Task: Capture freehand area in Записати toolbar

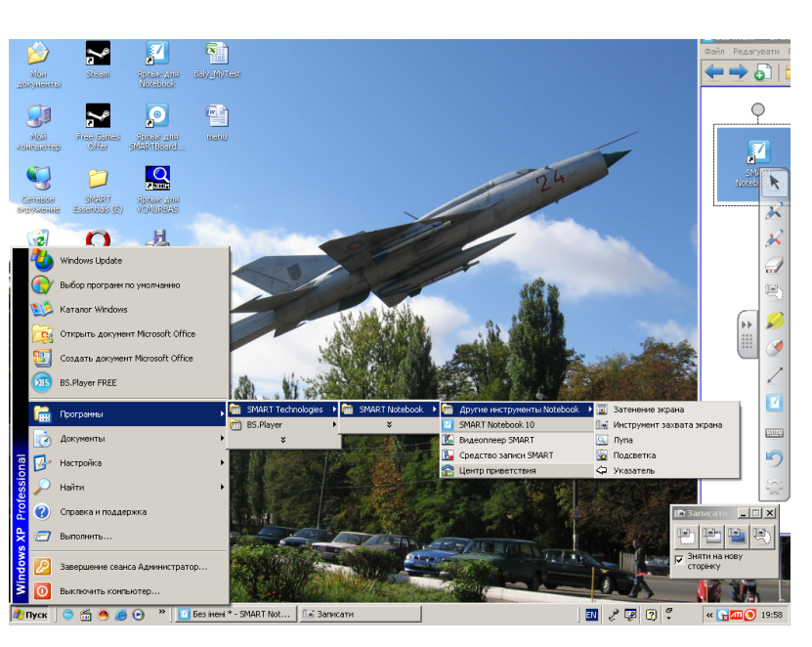Action: click(762, 537)
